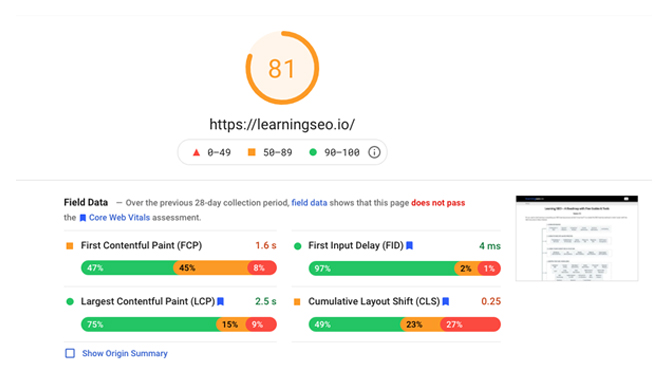Enable the Show Origin Summary checkbox
This screenshot has width=665, height=382.
[70, 353]
